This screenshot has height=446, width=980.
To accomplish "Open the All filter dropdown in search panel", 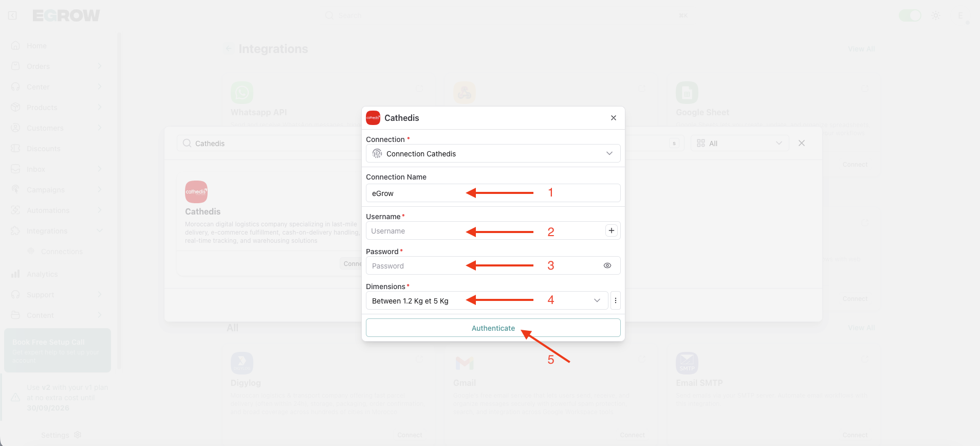I will click(739, 143).
